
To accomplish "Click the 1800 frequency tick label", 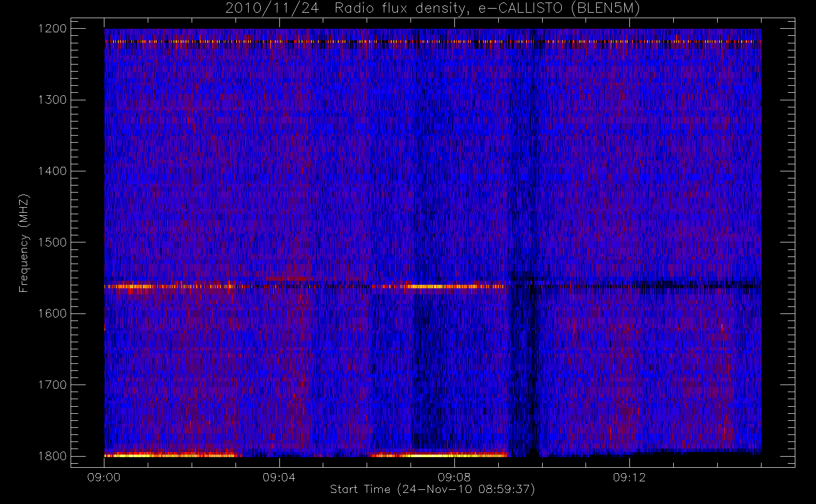I will click(52, 456).
